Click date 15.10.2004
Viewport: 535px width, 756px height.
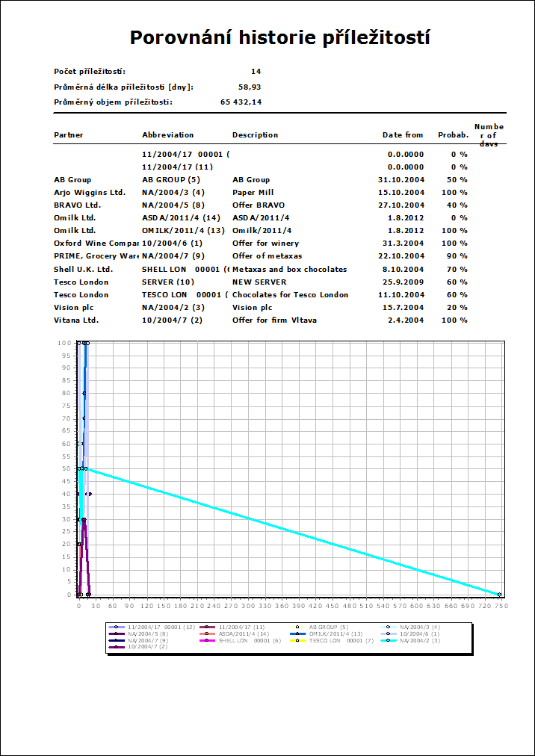401,193
